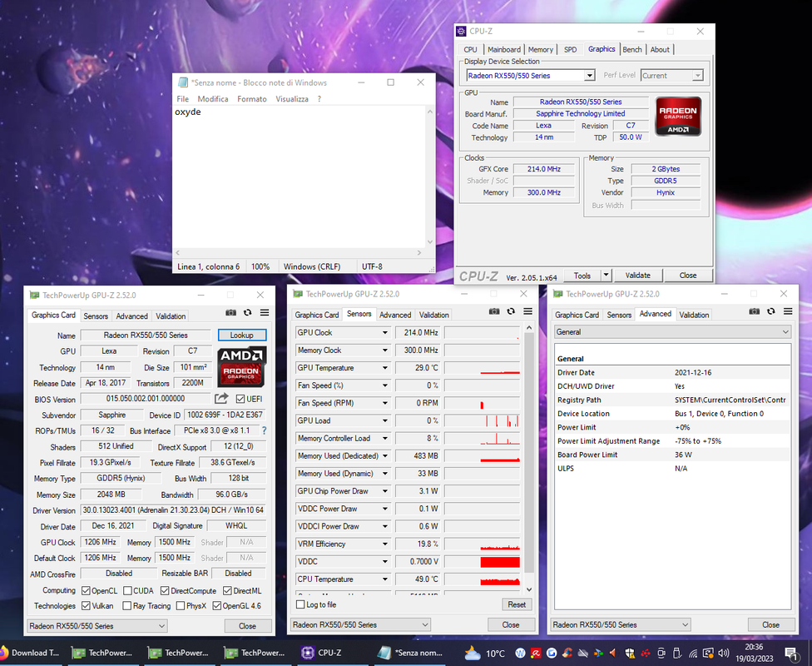This screenshot has height=666, width=812.
Task: Click the Validate button in CPU-Z
Action: click(637, 276)
